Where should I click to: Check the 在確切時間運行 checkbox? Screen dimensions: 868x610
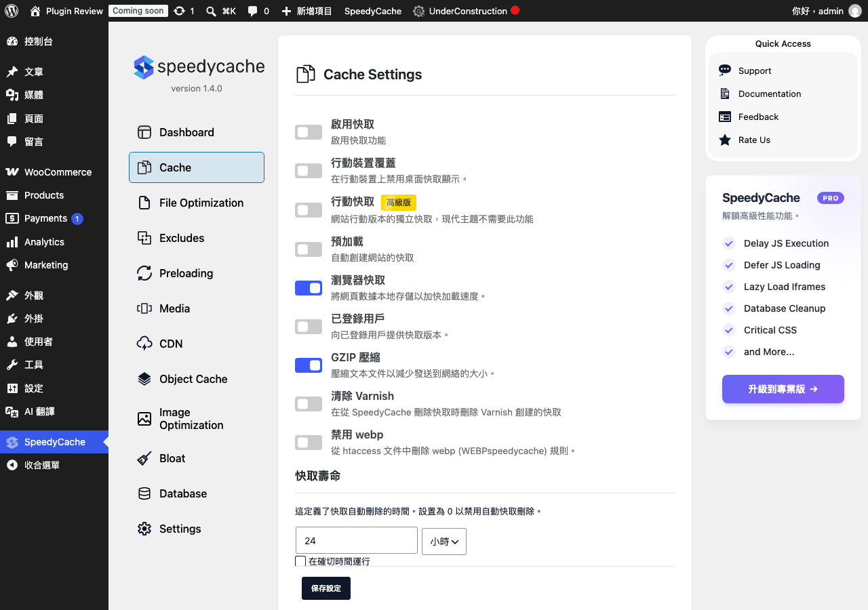[x=300, y=561]
